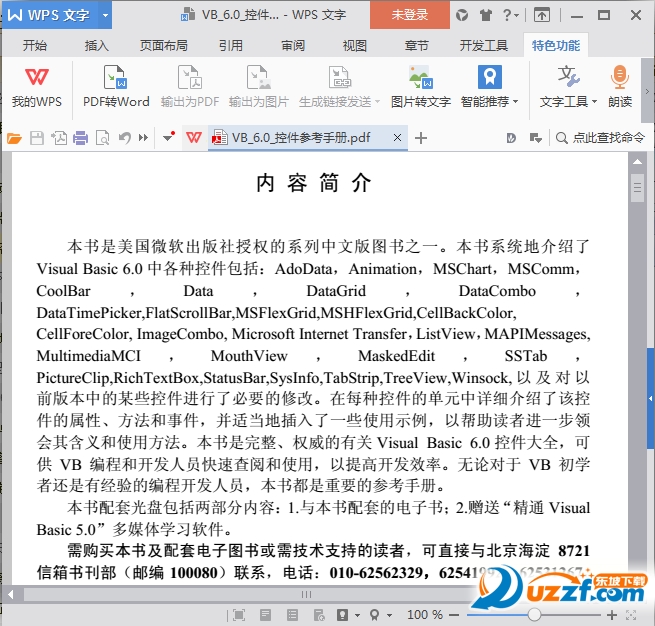655x626 pixels.
Task: Select page layout view icon
Action: coord(265,615)
